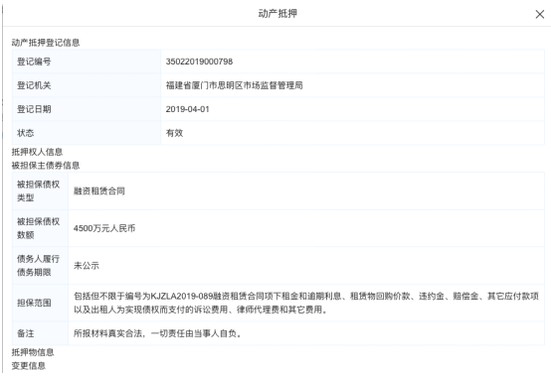
Task: Click the 登记机关 label cell
Action: click(x=86, y=85)
